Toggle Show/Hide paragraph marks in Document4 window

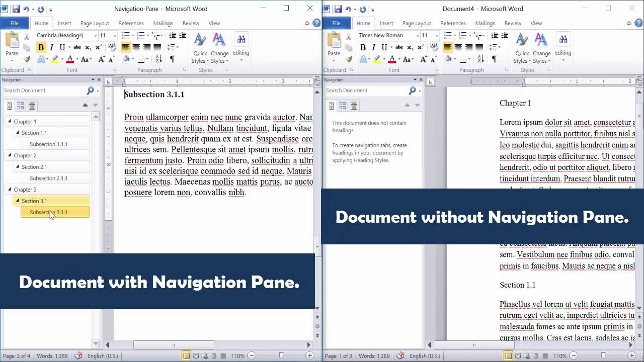click(x=494, y=59)
